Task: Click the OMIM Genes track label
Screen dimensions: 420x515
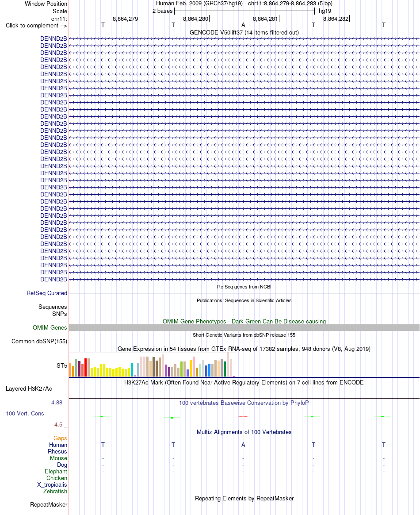Action: (x=50, y=327)
